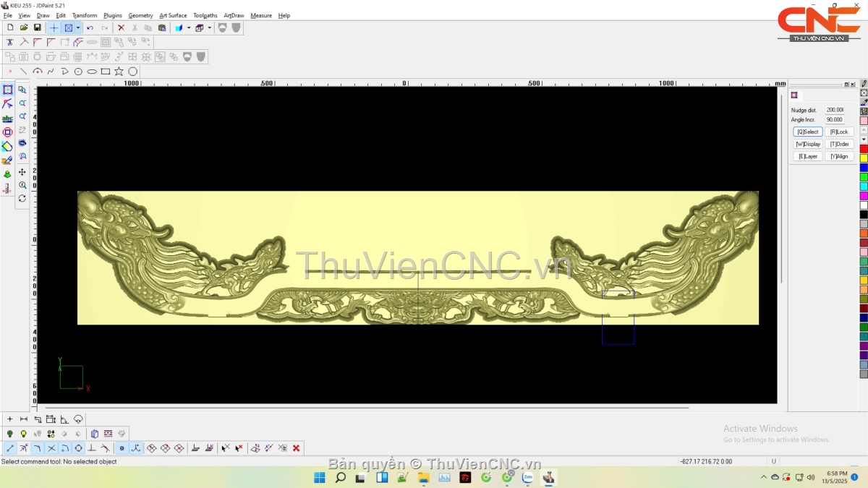
Task: Click the [Q]Select button
Action: (x=808, y=132)
